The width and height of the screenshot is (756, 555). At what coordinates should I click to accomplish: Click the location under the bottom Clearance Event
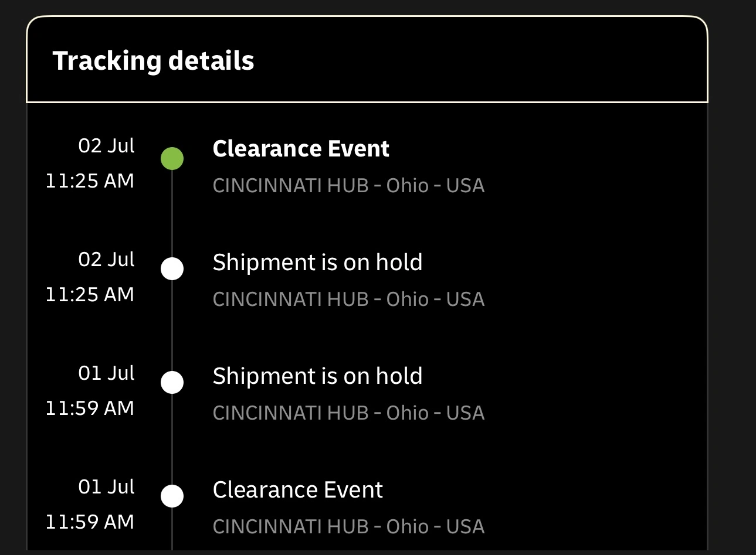click(348, 527)
